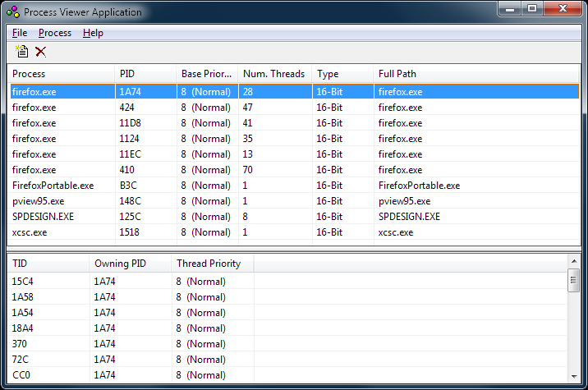Click PID value 1518

tap(130, 232)
